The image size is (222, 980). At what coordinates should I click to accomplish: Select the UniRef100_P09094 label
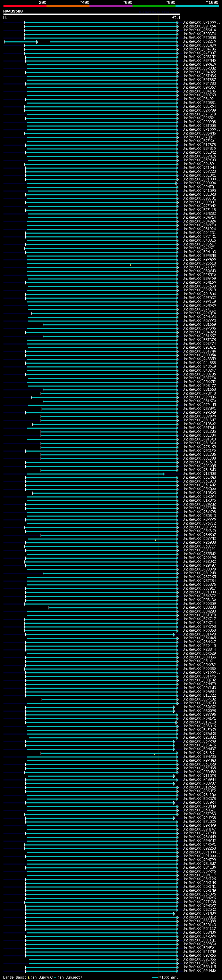199,183
